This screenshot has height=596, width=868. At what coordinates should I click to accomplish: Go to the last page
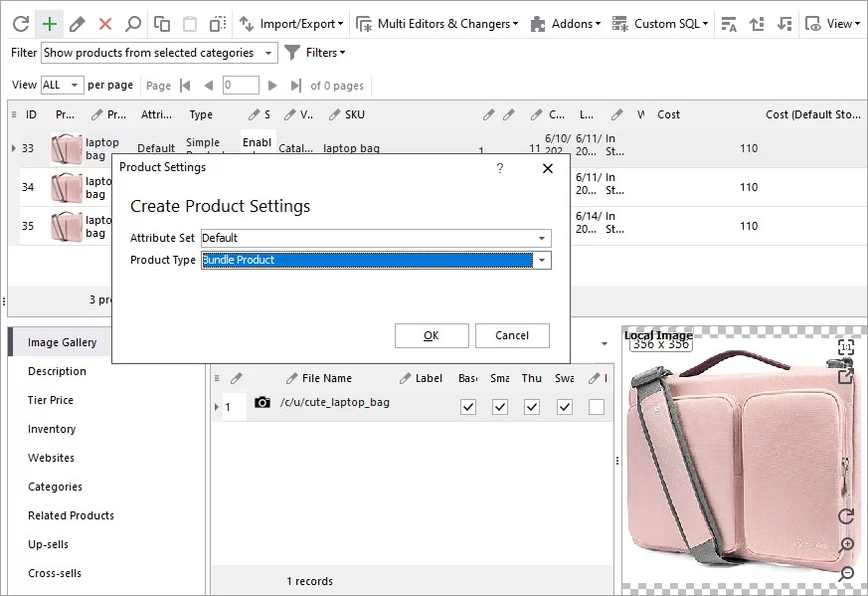coord(295,86)
